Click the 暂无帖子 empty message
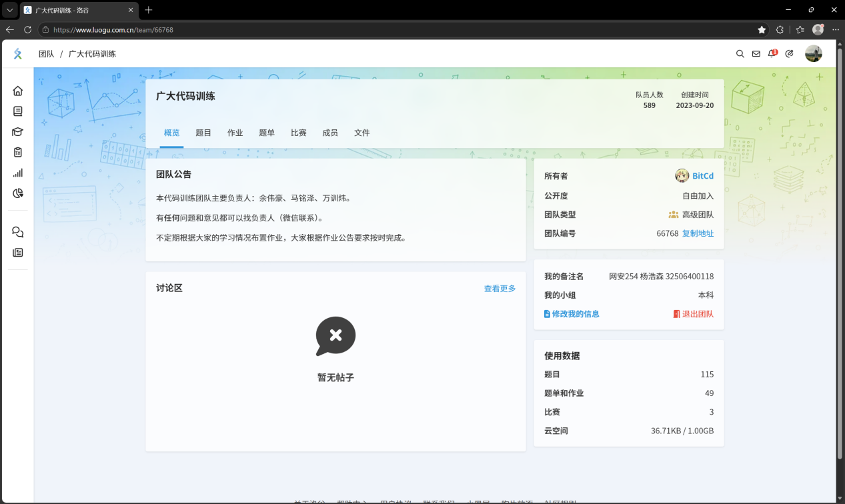 point(335,377)
